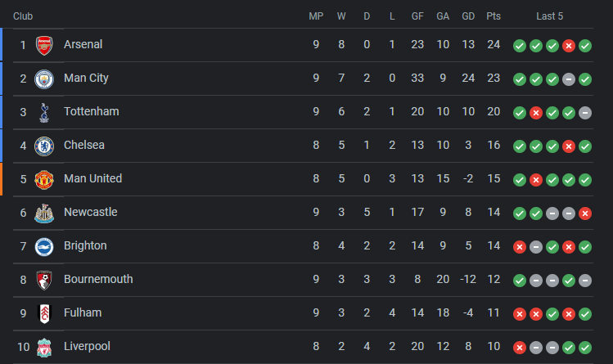Click Newcastle's red loss icon in Last 5

[585, 213]
